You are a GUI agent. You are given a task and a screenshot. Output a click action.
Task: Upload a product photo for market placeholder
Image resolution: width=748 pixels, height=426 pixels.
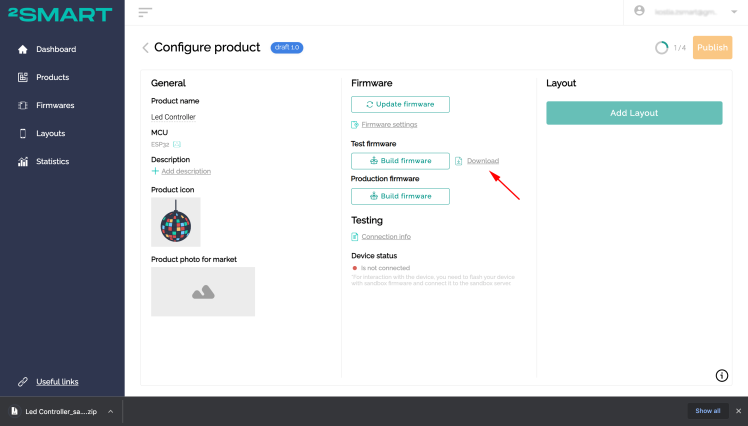(x=203, y=291)
